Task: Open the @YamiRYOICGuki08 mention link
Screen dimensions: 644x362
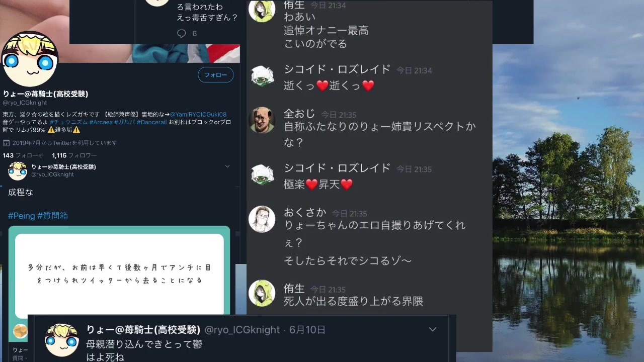Action: 198,115
